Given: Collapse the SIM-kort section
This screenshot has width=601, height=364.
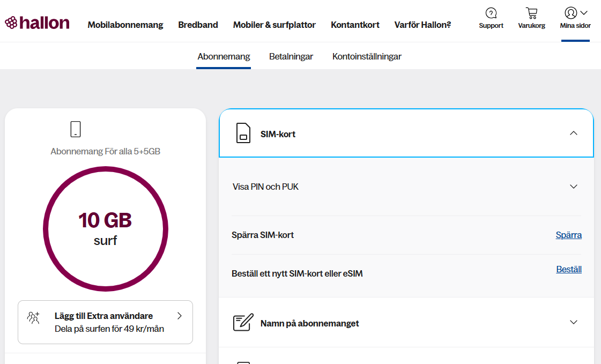Looking at the screenshot, I should [573, 133].
